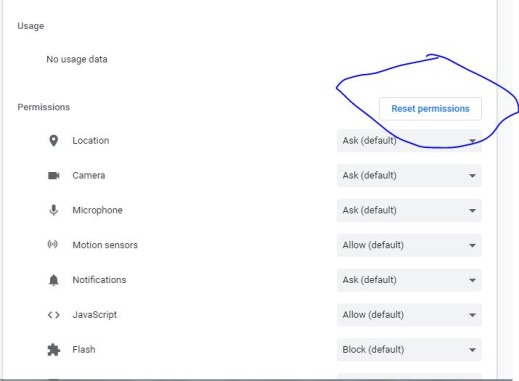Click the Reset permissions button

(430, 109)
